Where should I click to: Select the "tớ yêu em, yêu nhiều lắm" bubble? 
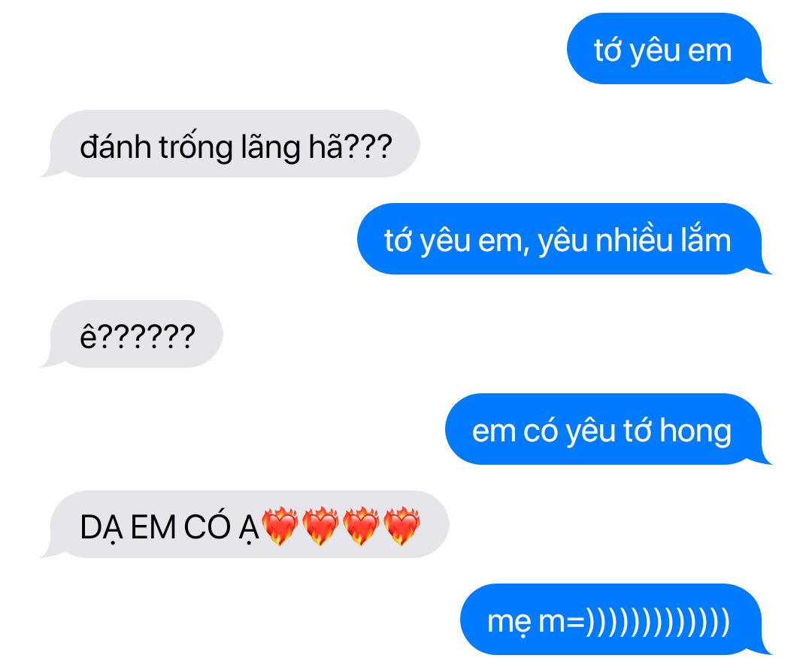[563, 239]
